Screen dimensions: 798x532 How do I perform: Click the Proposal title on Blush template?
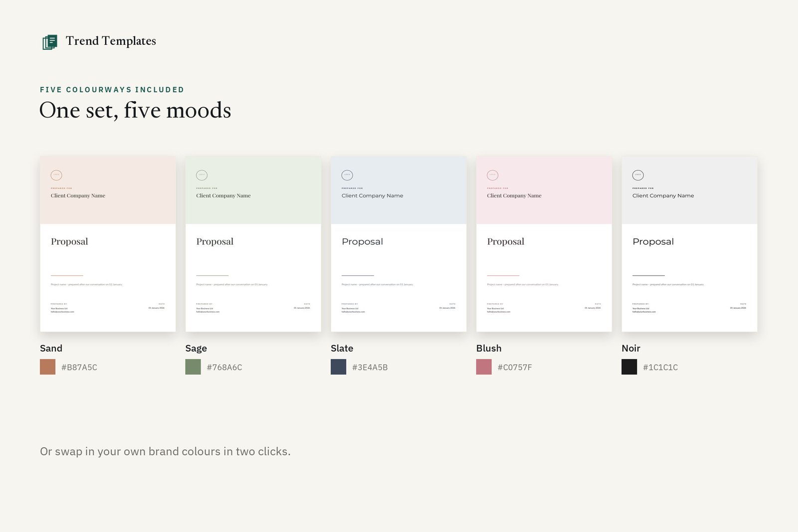pyautogui.click(x=506, y=242)
